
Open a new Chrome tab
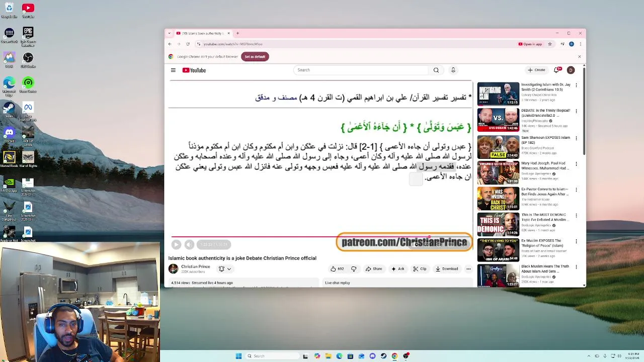[237, 33]
